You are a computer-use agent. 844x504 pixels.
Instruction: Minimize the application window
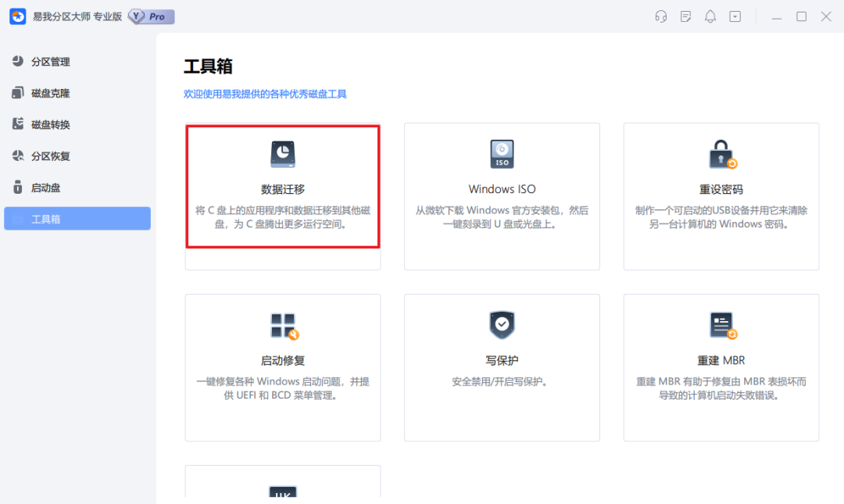(x=777, y=16)
